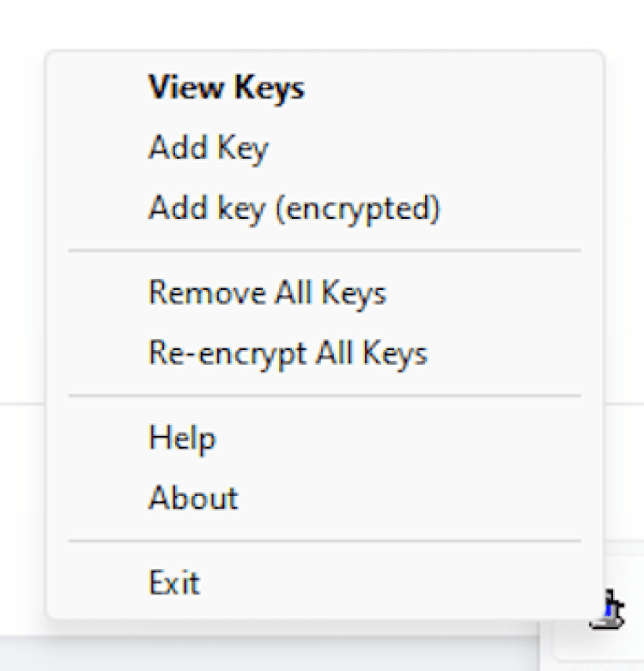The height and width of the screenshot is (671, 644).
Task: Add a new key to Pageant
Action: click(x=208, y=148)
